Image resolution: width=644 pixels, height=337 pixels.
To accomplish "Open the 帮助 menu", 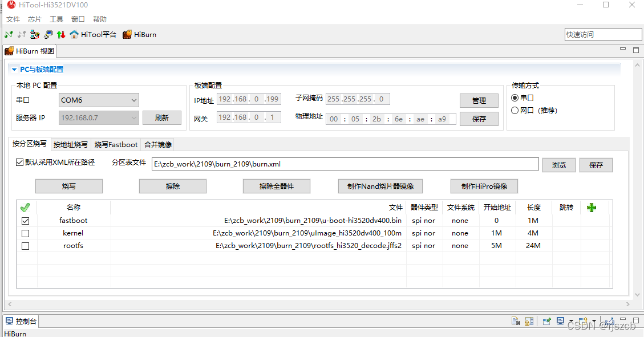I will click(99, 19).
